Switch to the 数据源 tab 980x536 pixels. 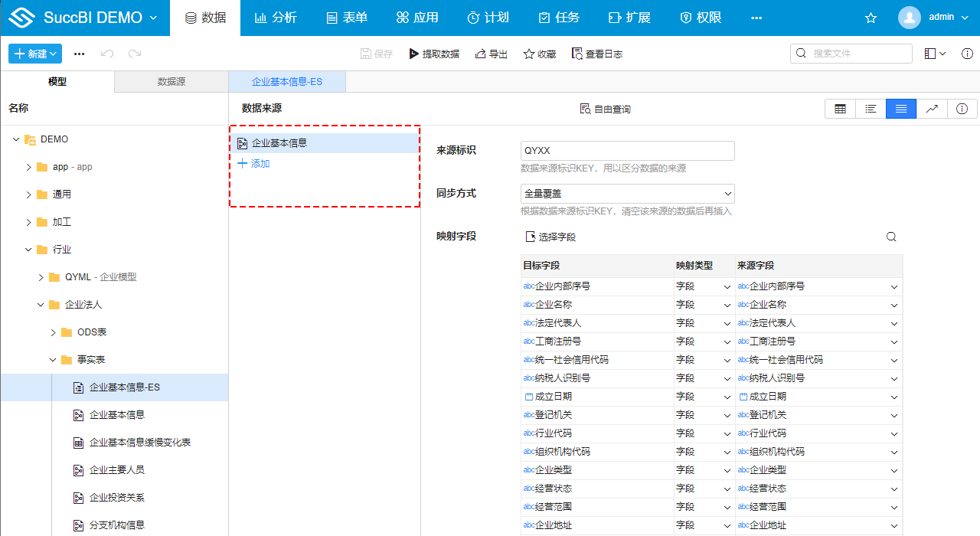pos(171,82)
